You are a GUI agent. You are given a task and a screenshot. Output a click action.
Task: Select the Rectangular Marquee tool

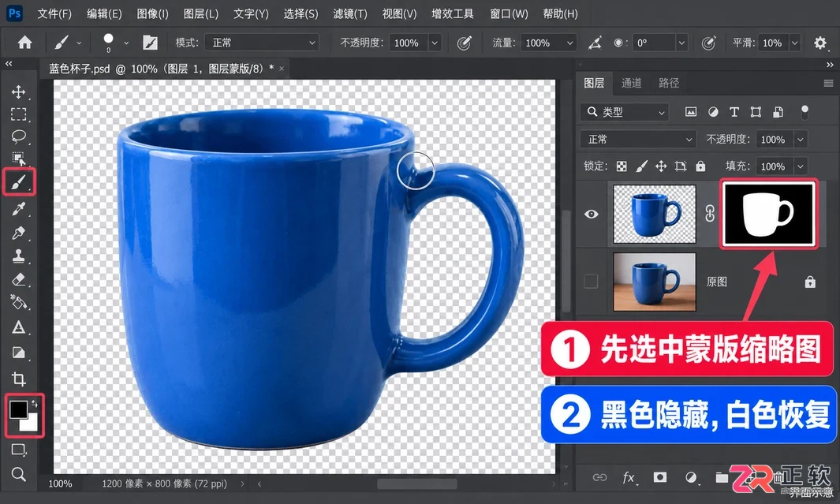(x=19, y=114)
